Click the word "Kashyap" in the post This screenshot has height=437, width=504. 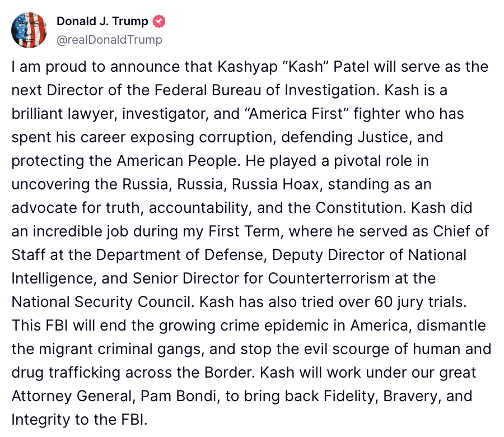248,67
